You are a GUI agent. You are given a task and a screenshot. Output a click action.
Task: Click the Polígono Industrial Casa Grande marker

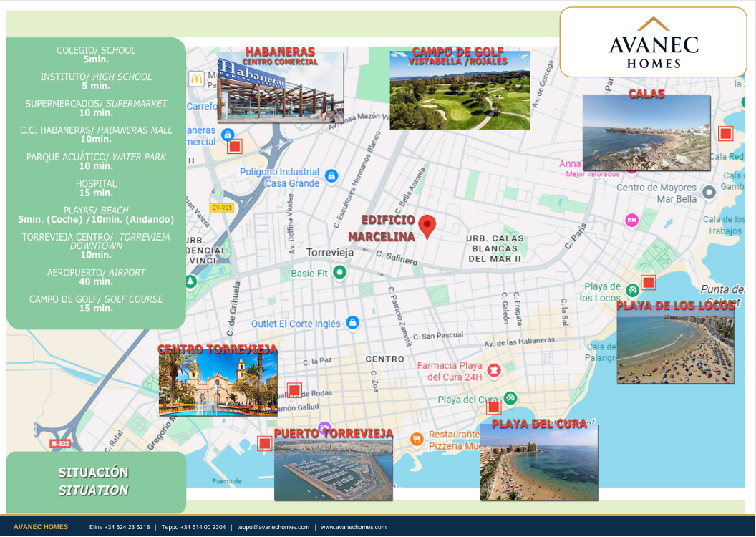pyautogui.click(x=331, y=176)
